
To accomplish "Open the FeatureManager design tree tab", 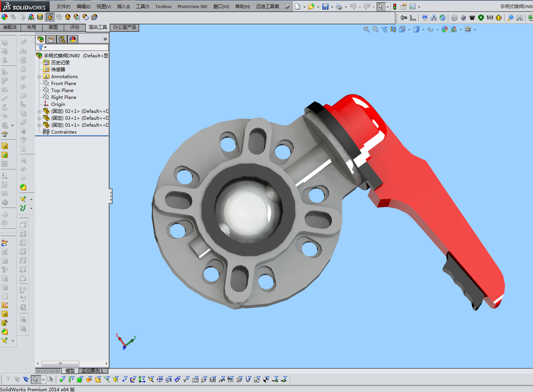I will [40, 39].
